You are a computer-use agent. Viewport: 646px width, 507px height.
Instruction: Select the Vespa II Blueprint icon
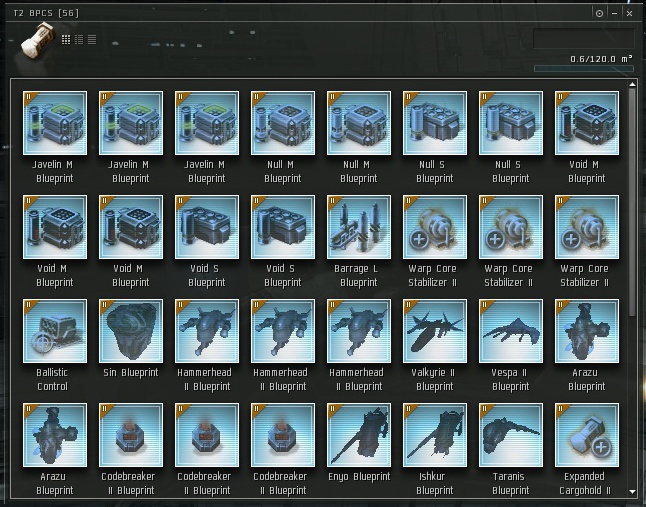(511, 331)
